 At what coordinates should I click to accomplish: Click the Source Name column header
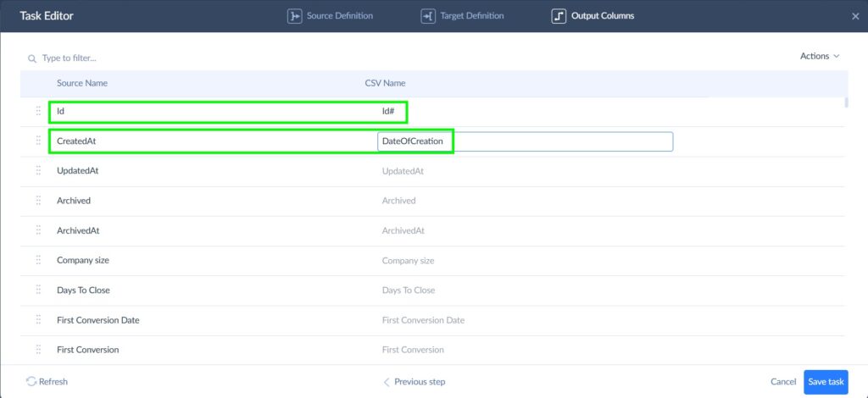click(82, 84)
